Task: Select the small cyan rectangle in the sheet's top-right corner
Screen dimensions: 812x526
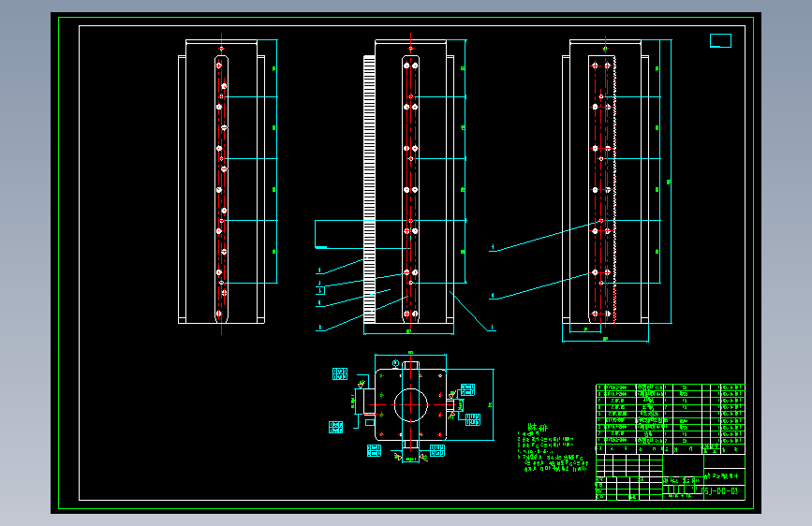Action: coord(720,40)
